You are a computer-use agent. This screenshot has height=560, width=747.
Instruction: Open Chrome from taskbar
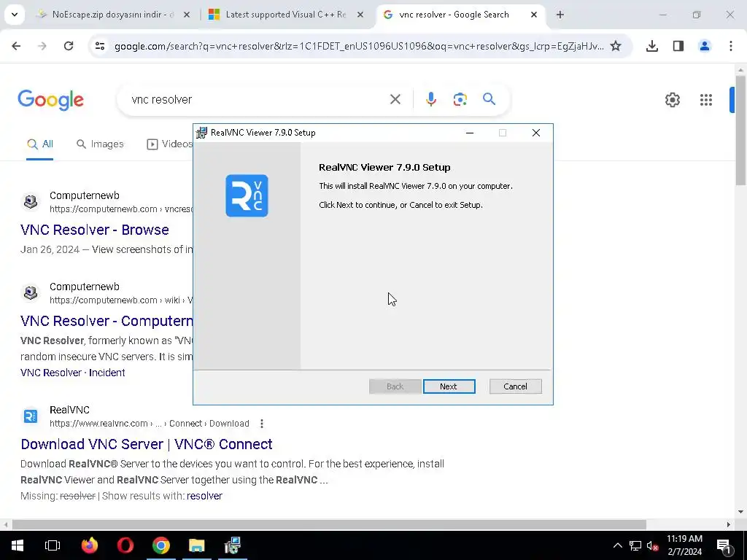tap(161, 545)
